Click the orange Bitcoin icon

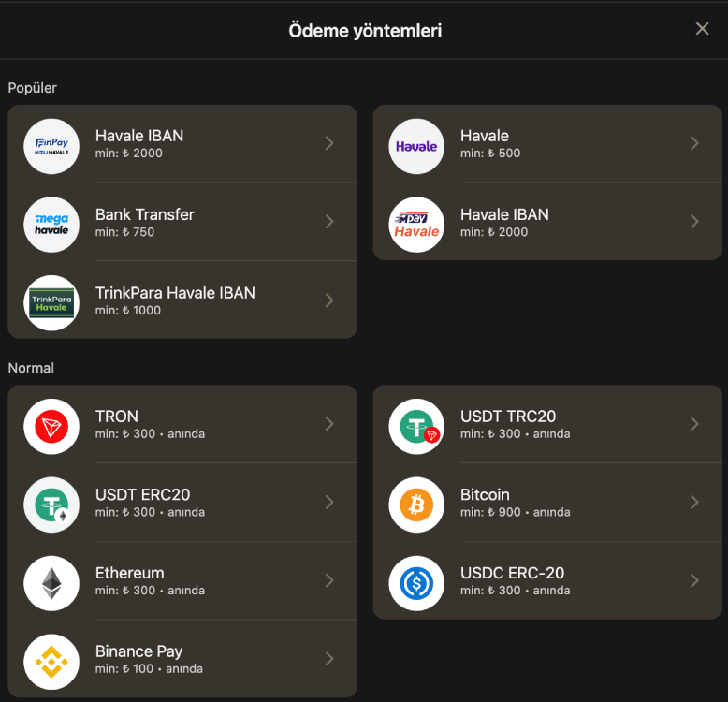[x=416, y=505]
